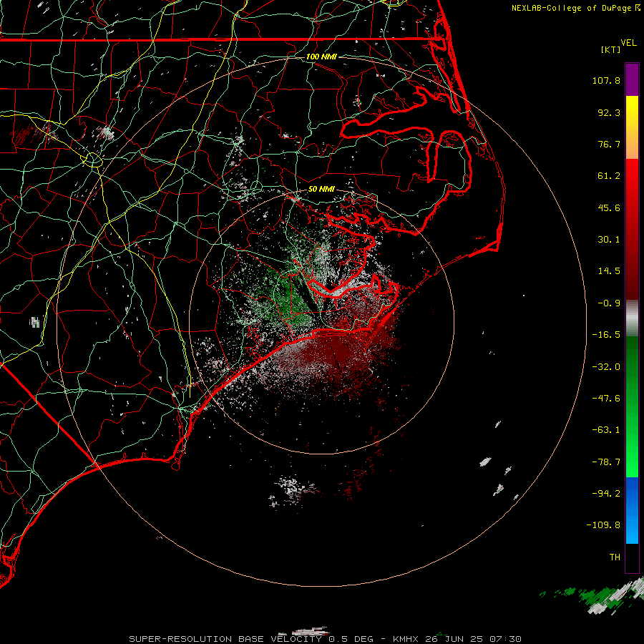Click the 50 NMI range ring label
Image resolution: width=644 pixels, height=644 pixels.
[x=321, y=189]
